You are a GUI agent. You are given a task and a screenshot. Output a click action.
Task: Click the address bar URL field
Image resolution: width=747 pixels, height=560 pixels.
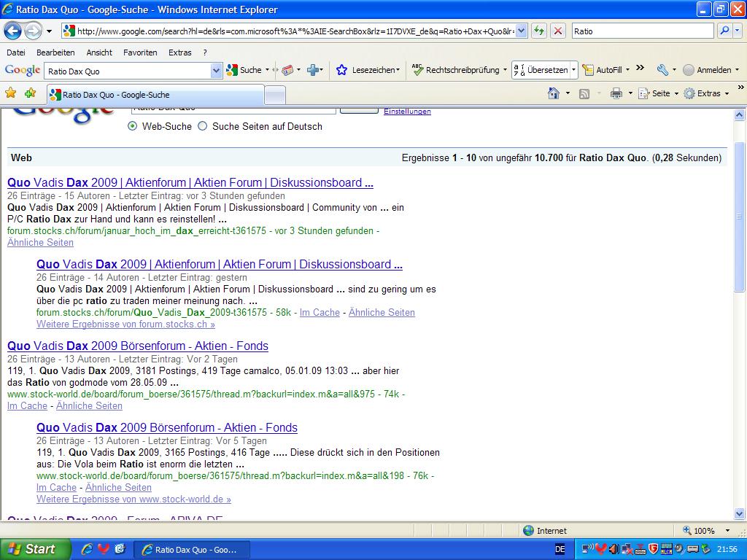[289, 31]
